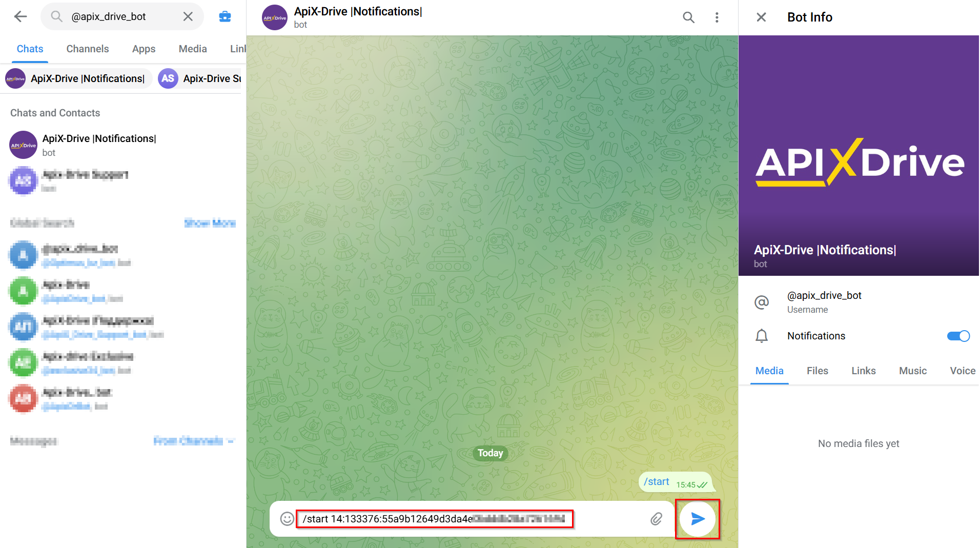
Task: Open the three-dot chat menu
Action: point(717,17)
